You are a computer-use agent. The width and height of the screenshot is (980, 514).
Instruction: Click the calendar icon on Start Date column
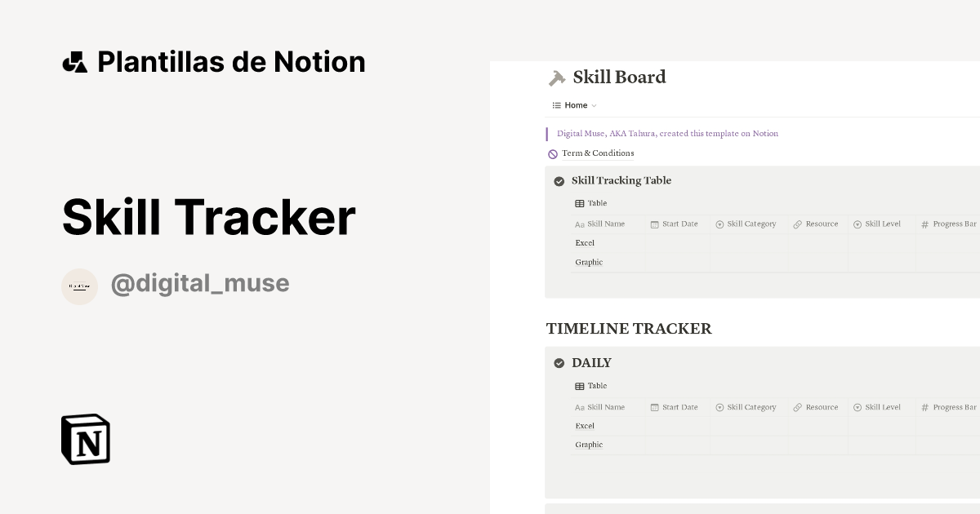pos(653,224)
